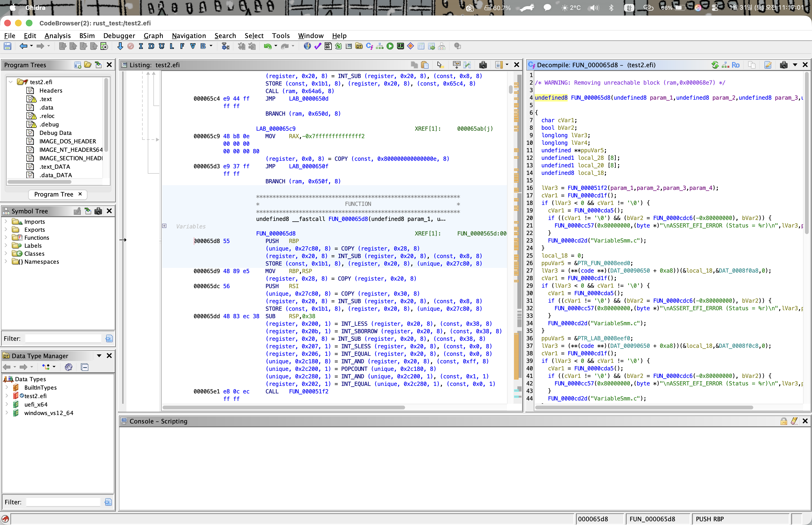Expand the Functions folder in Symbol Tree

coord(6,238)
